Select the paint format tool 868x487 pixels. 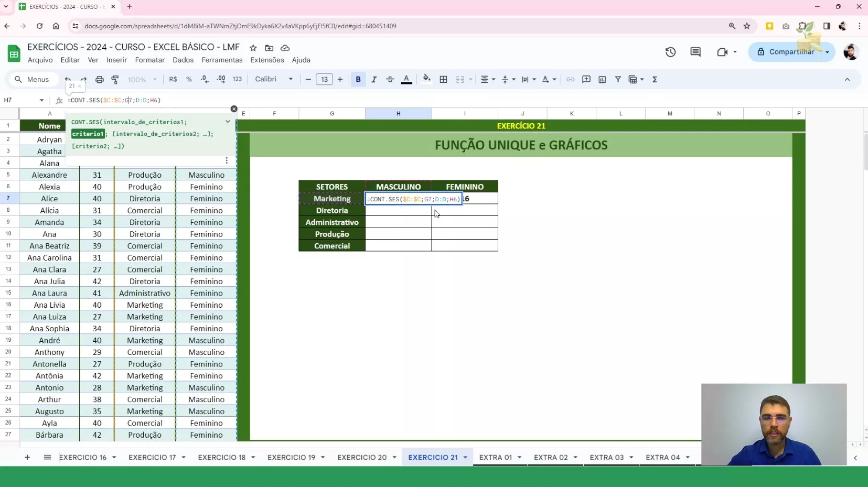pos(115,80)
